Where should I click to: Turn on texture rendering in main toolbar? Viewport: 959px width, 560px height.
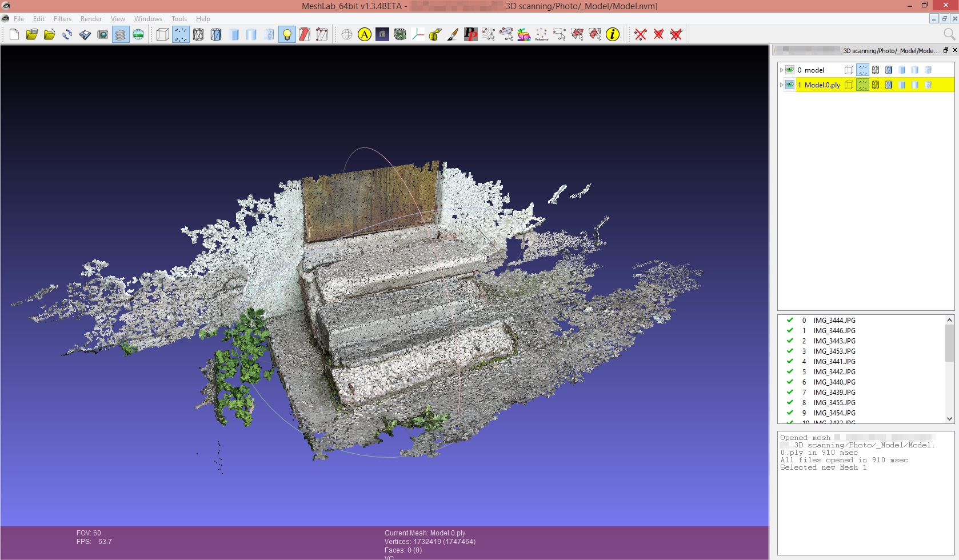(x=269, y=35)
